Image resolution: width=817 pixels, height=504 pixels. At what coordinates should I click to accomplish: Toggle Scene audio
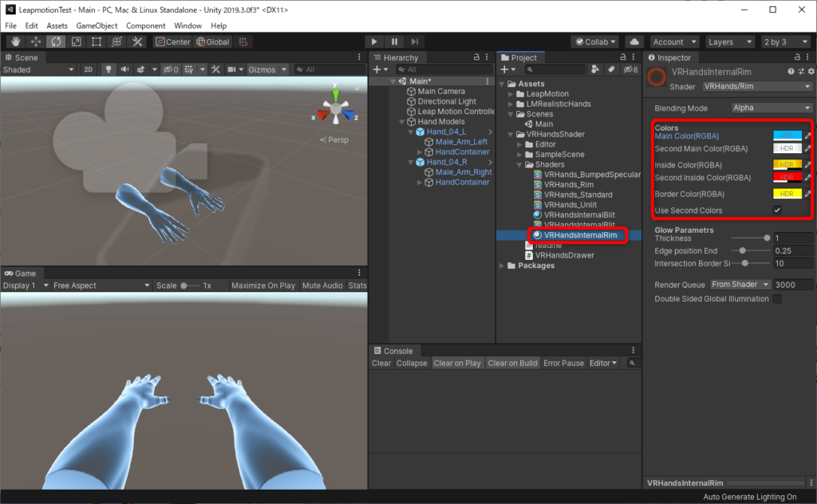pos(125,69)
